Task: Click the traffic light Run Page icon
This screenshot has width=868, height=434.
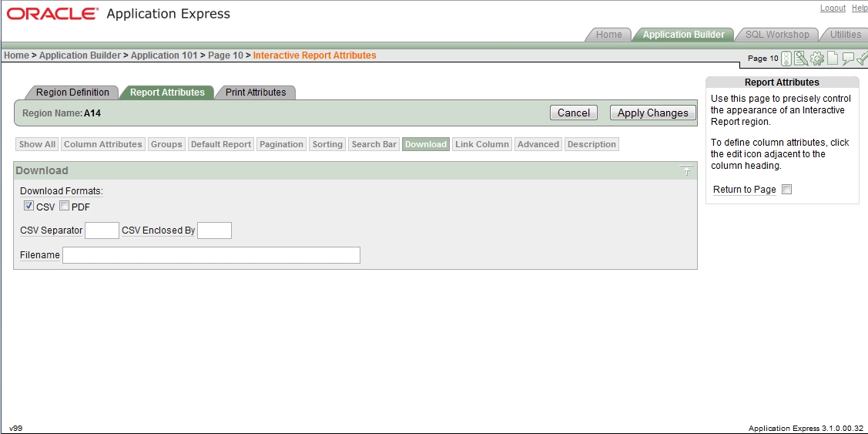Action: coord(786,59)
